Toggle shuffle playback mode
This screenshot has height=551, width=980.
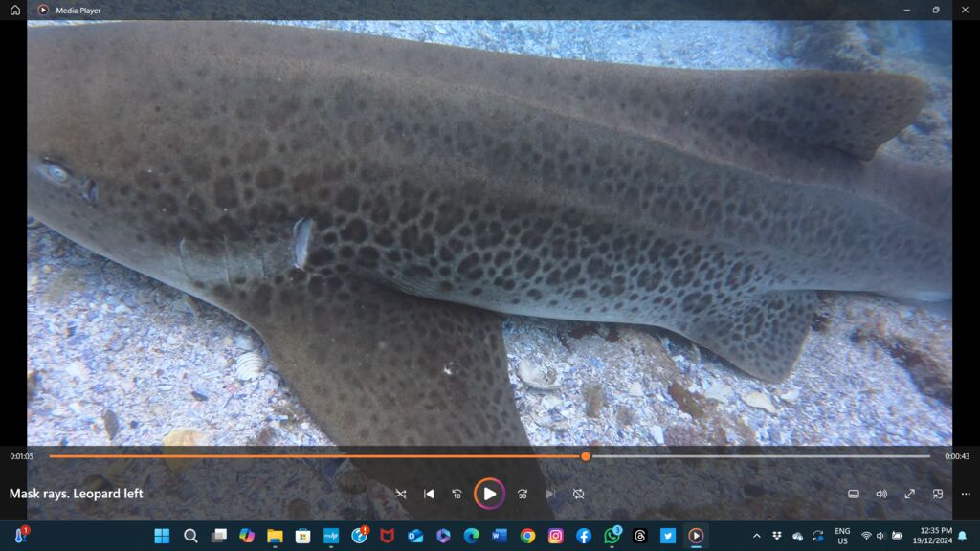click(400, 495)
